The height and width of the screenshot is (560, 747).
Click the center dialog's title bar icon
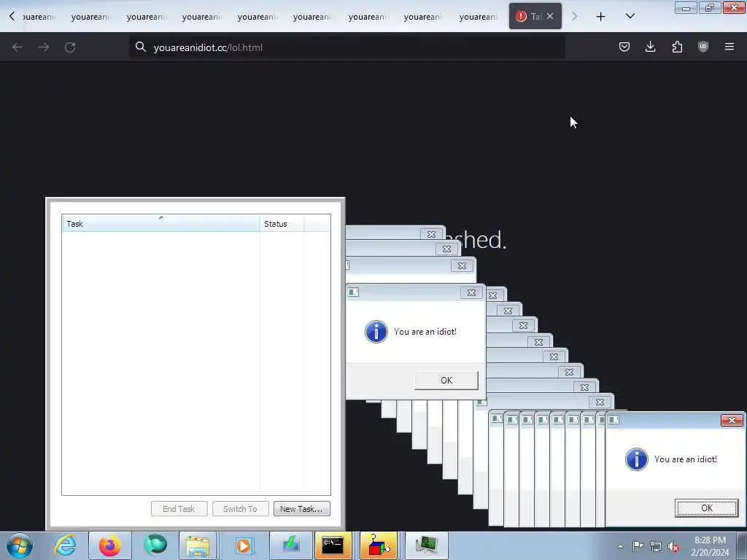[x=353, y=292]
